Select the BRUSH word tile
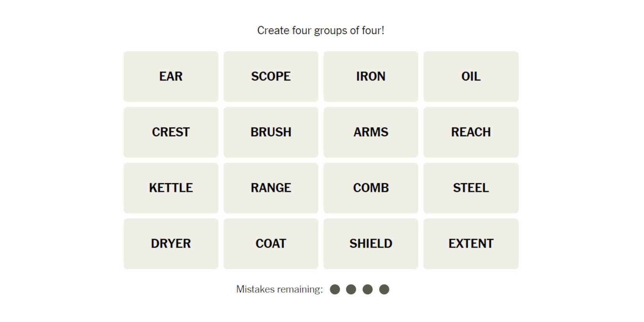The image size is (644, 322). 270,132
